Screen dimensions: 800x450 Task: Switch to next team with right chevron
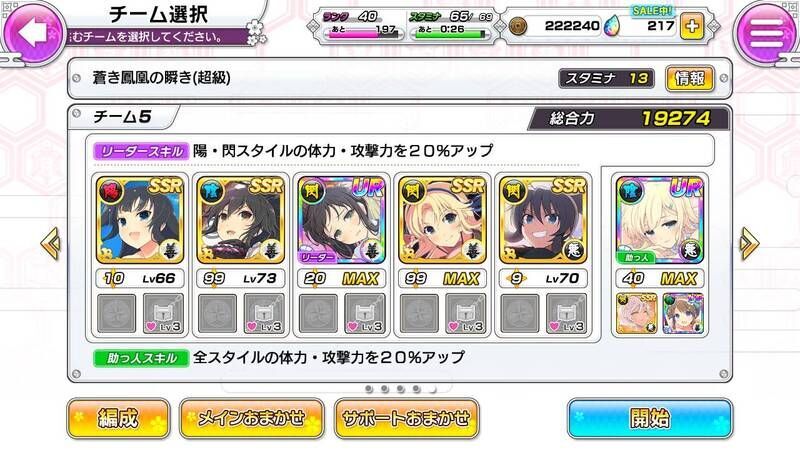coord(749,244)
